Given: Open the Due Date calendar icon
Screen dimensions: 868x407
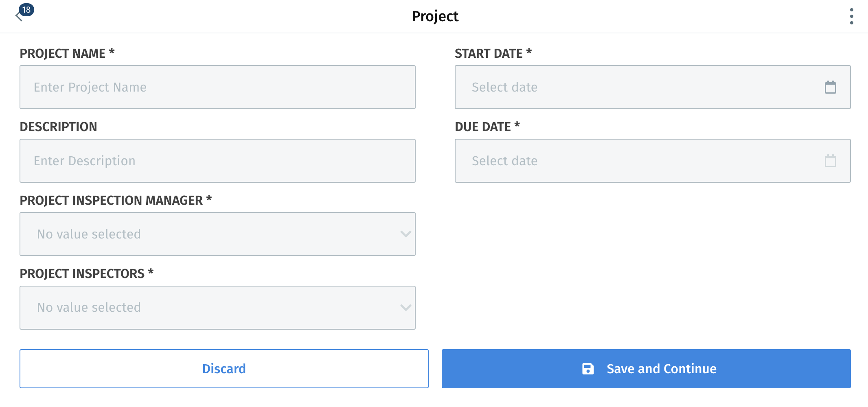Looking at the screenshot, I should (x=830, y=161).
